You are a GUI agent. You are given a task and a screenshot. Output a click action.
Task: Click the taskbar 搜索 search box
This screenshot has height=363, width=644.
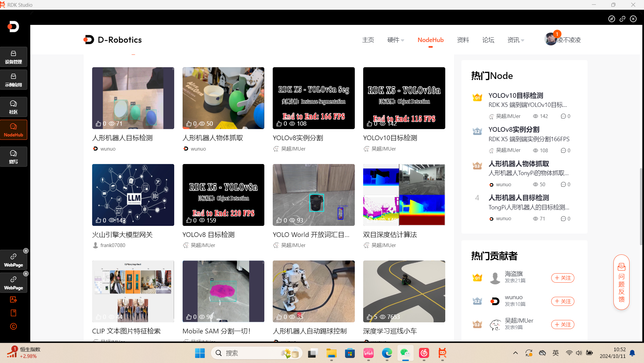(257, 353)
